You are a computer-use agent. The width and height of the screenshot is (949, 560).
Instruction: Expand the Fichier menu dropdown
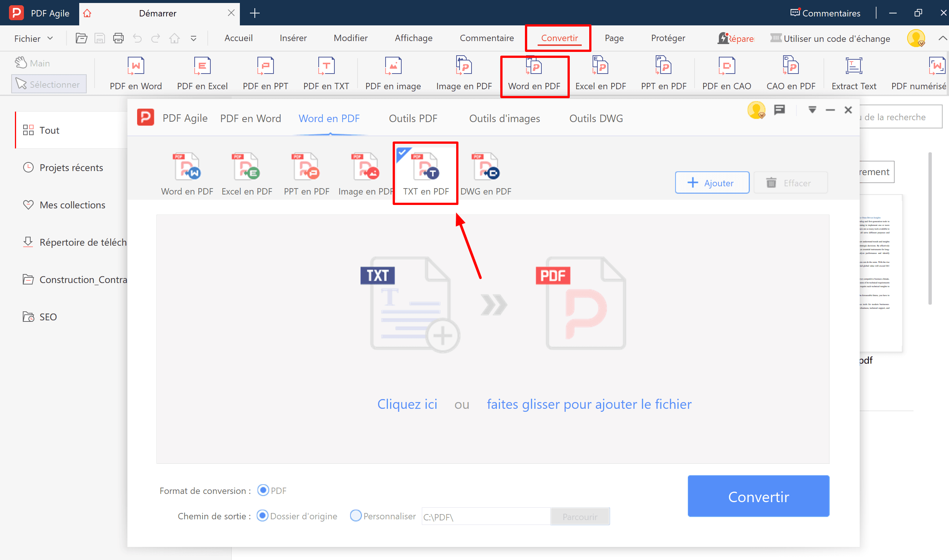click(x=33, y=38)
